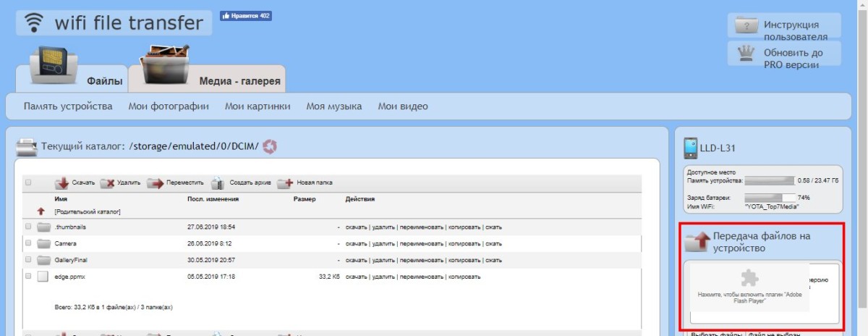Open the Моя музыка menu item
Screen dimensions: 868x336
pyautogui.click(x=333, y=106)
